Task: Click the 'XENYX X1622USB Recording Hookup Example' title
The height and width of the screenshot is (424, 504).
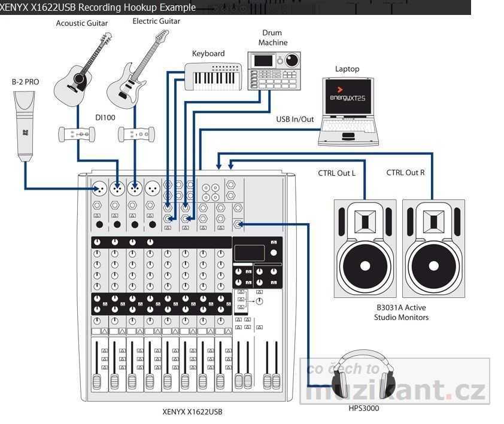Action: [x=98, y=7]
